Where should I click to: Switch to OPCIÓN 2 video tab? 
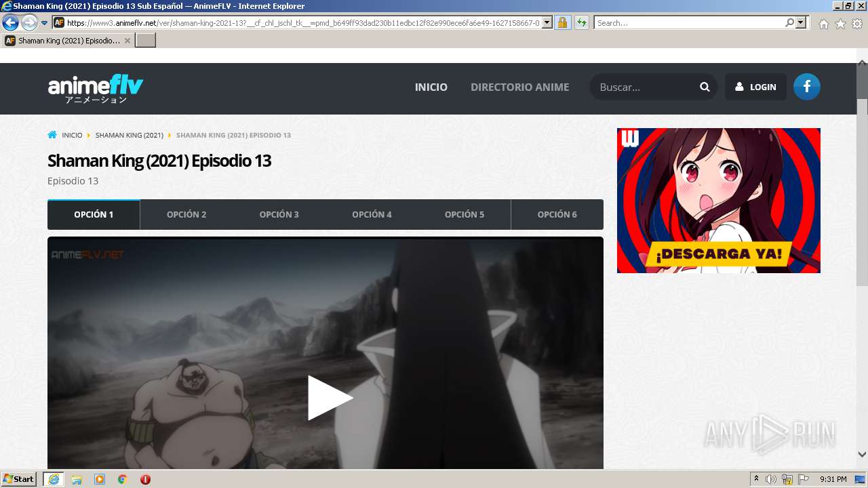coord(186,214)
